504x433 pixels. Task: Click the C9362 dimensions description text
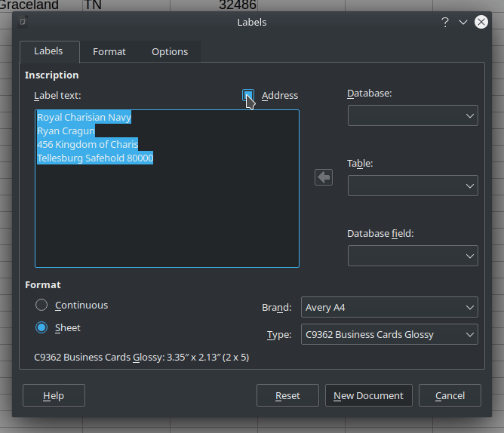tap(141, 358)
